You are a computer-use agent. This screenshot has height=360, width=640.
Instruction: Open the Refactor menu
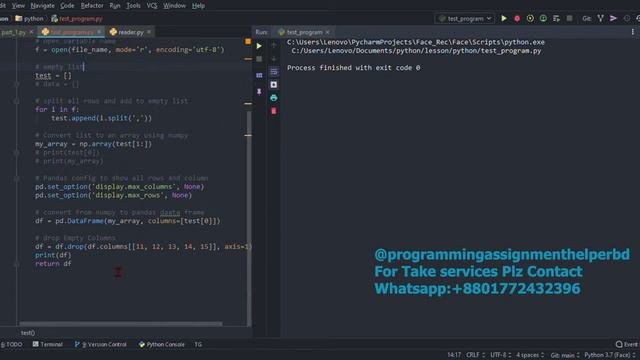92,6
